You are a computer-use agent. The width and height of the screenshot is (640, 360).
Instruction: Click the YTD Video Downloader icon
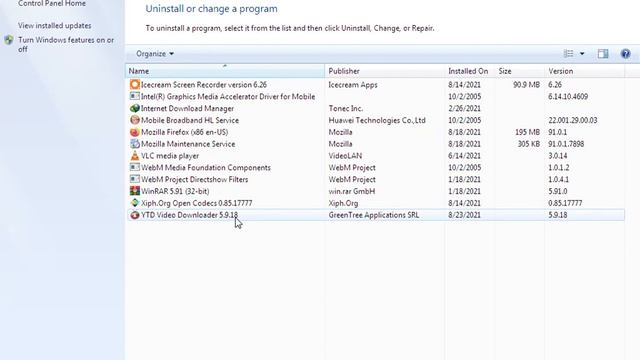[135, 215]
